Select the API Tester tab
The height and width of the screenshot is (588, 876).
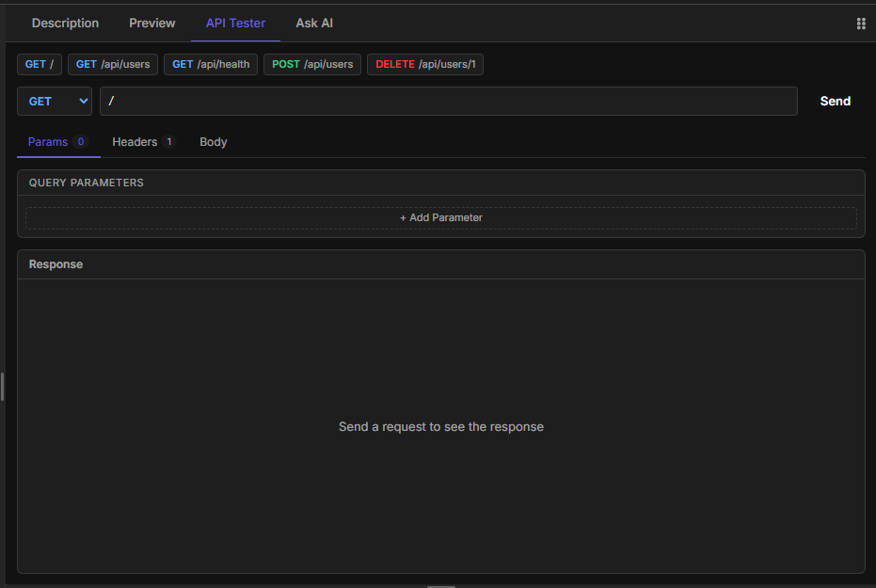(235, 23)
